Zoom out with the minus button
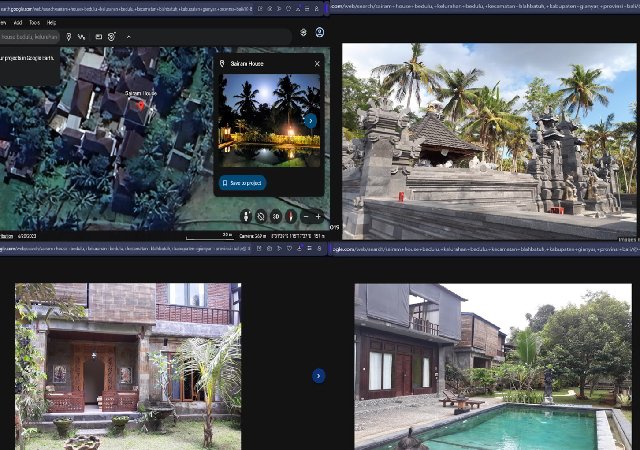Image resolution: width=640 pixels, height=450 pixels. pyautogui.click(x=306, y=217)
